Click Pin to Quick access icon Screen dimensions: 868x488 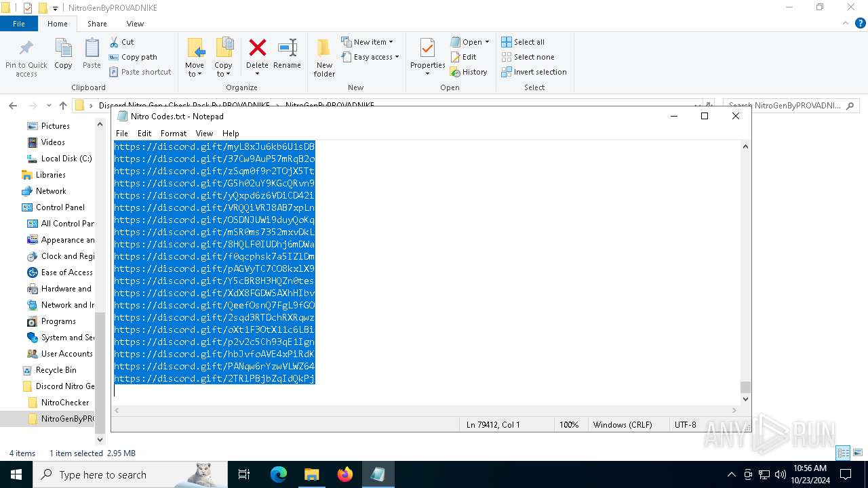pos(26,49)
